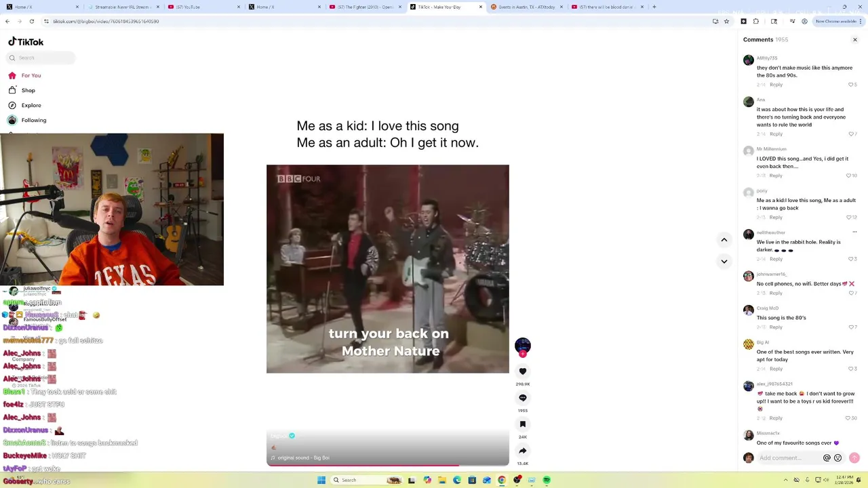Reply to Mr Millennium's comment
Image resolution: width=868 pixels, height=488 pixels.
(776, 176)
